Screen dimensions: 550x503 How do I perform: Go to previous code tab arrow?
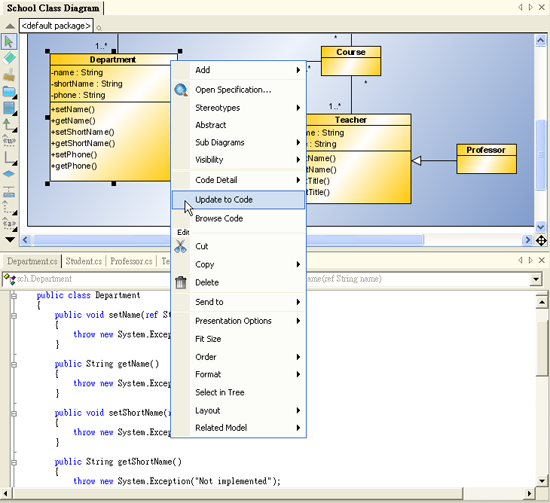pyautogui.click(x=521, y=260)
